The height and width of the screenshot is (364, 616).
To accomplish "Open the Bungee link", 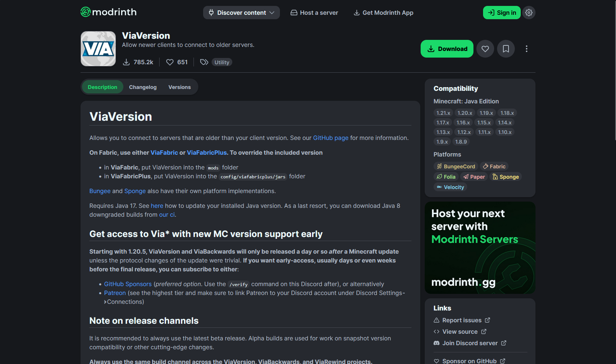I will (100, 191).
